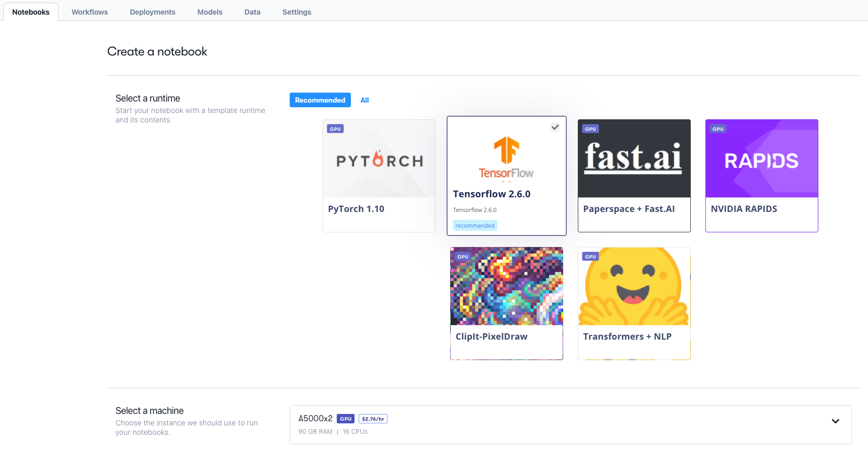The height and width of the screenshot is (449, 868).
Task: Choose NVIDIA RAPIDS runtime title
Action: coord(744,209)
